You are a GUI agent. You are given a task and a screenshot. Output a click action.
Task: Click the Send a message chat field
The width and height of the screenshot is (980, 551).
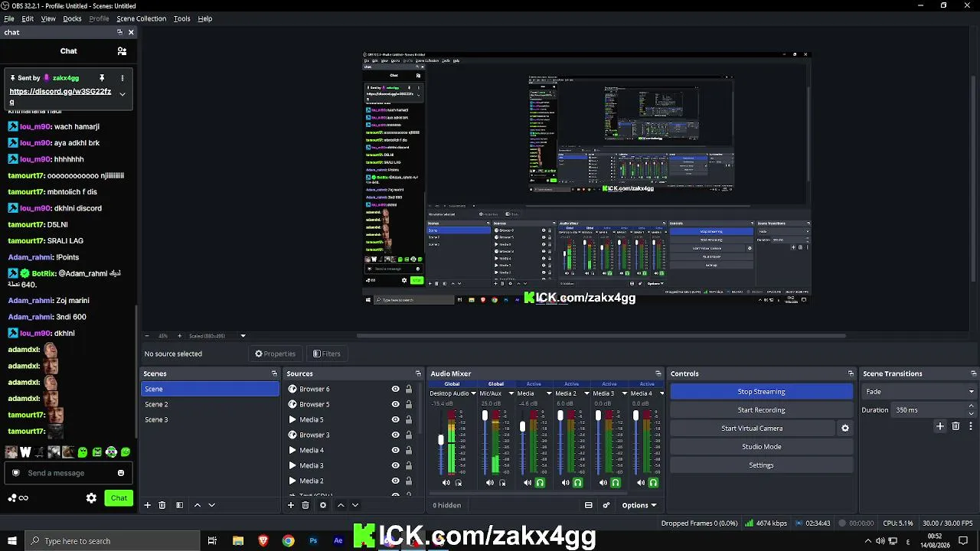tap(67, 473)
